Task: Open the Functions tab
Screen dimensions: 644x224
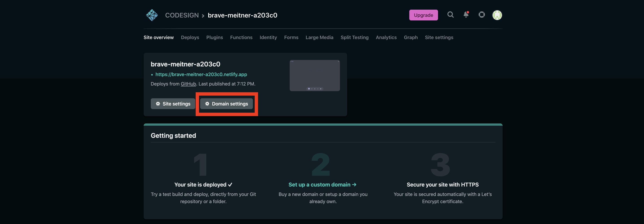Action: (241, 37)
